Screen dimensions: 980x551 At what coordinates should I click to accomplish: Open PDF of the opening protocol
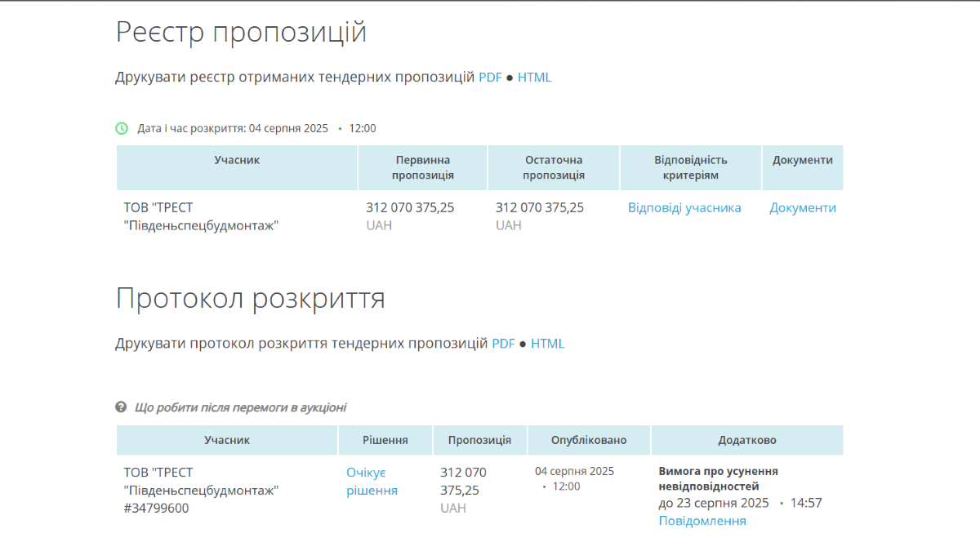[503, 344]
